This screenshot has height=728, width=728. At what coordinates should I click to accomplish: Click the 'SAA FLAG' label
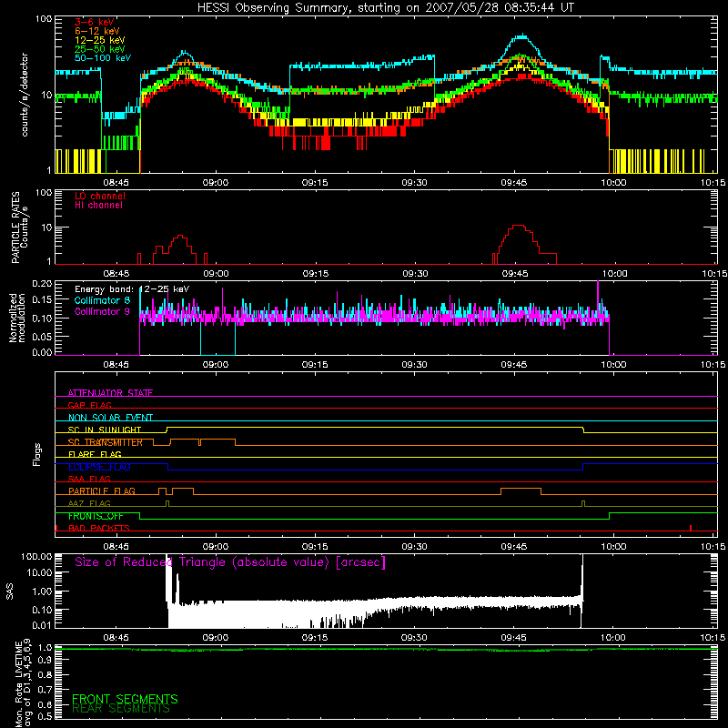click(89, 479)
